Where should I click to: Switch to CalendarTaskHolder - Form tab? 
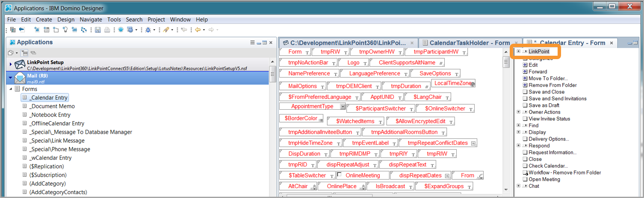(x=470, y=43)
